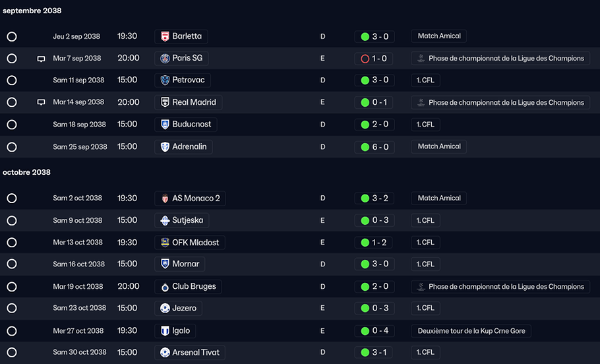
Task: Open the 1. CFL competition tag for Petrovac
Action: (425, 80)
